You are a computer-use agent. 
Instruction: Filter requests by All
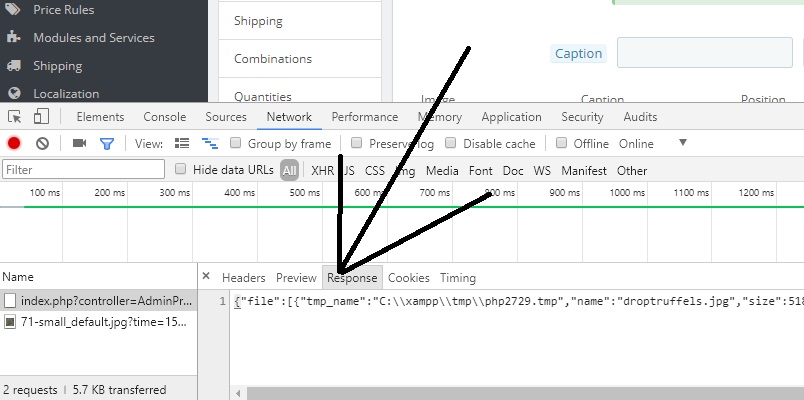pyautogui.click(x=289, y=170)
